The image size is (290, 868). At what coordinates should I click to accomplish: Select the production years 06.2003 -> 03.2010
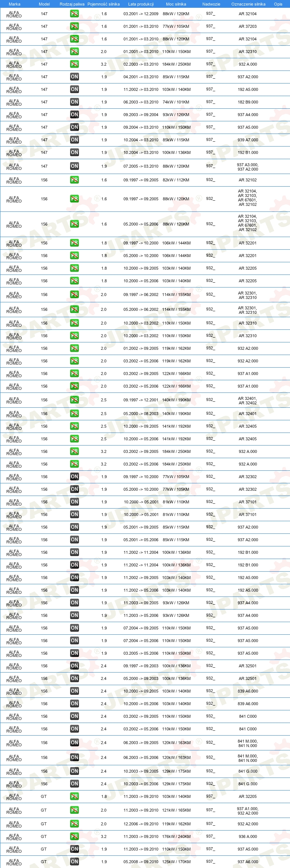(x=141, y=102)
